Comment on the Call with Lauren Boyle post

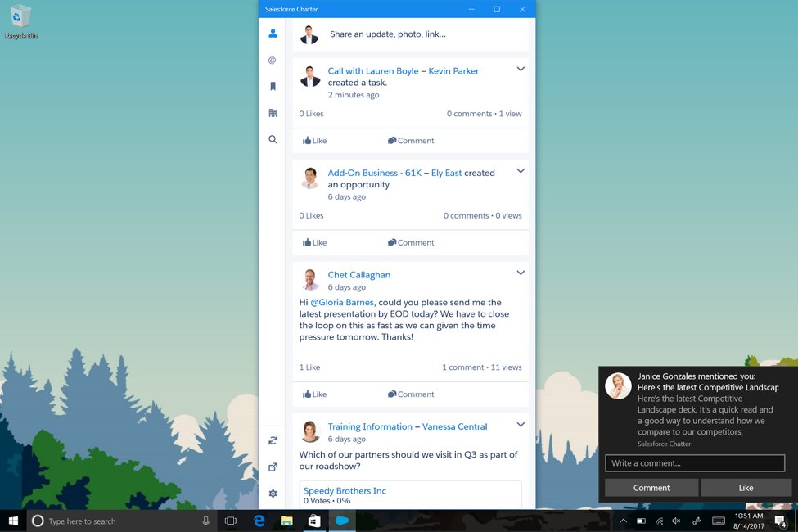411,141
